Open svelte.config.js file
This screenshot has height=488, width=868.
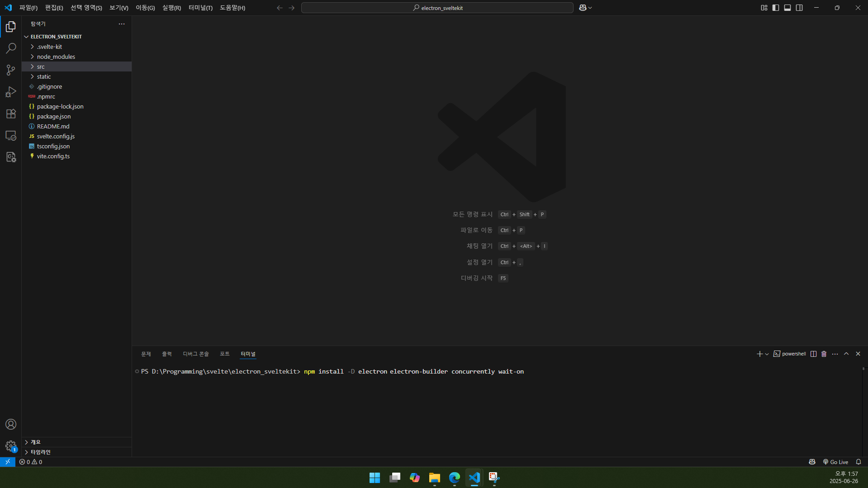(x=76, y=136)
